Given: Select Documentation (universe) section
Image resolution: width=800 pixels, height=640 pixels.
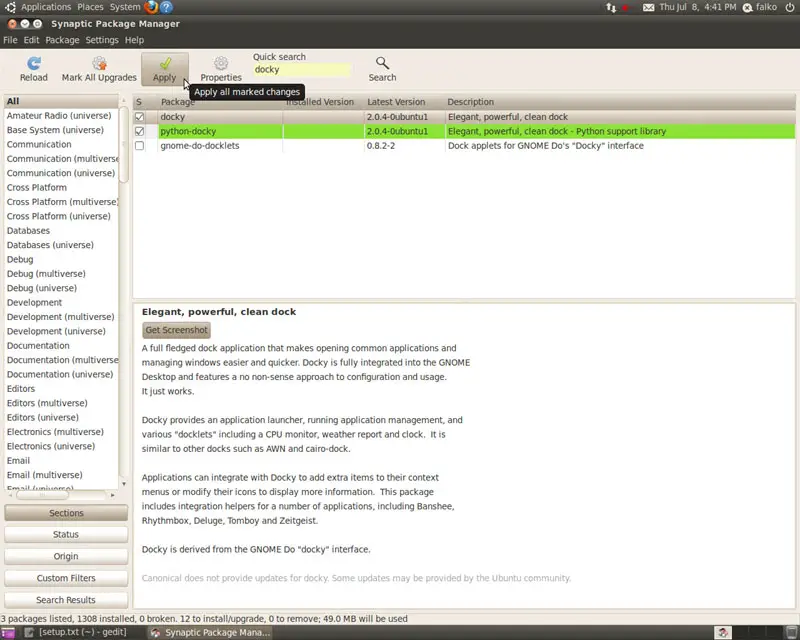Looking at the screenshot, I should point(61,374).
